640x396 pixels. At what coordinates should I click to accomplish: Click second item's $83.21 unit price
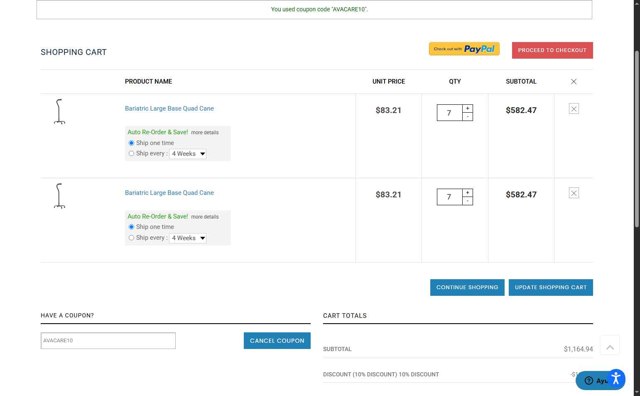click(x=388, y=195)
